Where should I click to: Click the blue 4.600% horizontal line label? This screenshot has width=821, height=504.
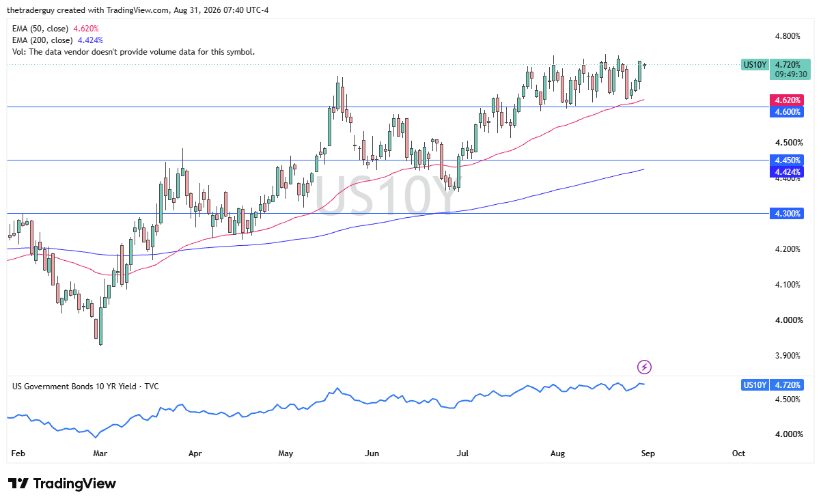tap(786, 111)
